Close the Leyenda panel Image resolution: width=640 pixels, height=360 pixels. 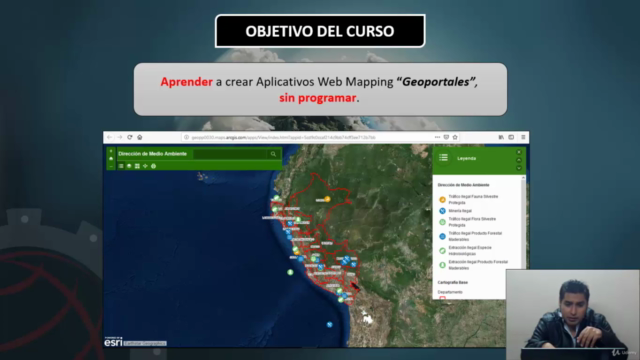click(519, 152)
